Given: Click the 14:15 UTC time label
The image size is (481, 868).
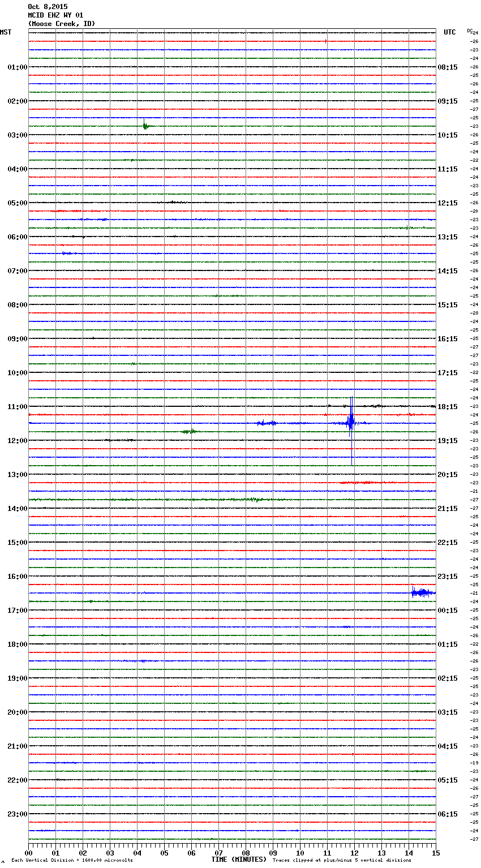Looking at the screenshot, I should [x=448, y=271].
